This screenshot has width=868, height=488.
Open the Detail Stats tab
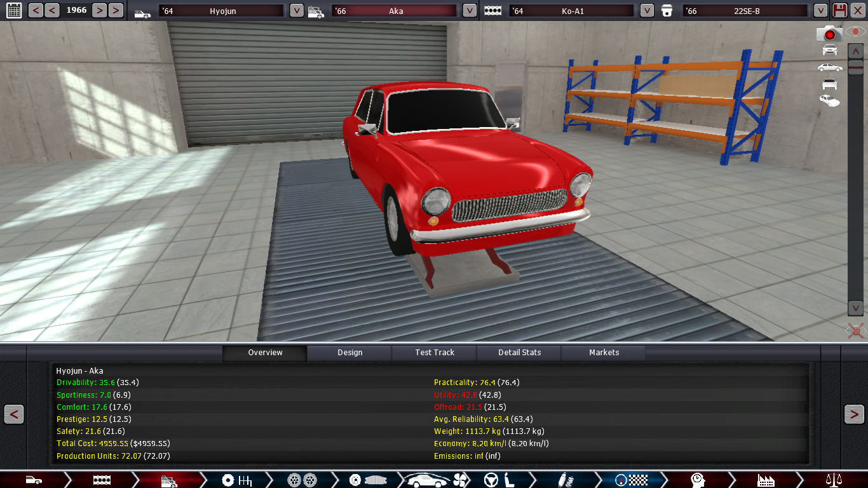point(519,353)
